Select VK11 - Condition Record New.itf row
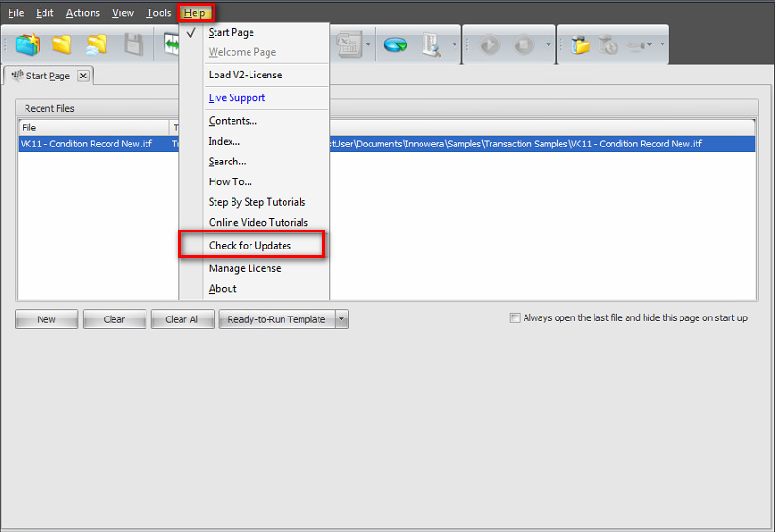Viewport: 775px width, 532px height. [x=85, y=145]
